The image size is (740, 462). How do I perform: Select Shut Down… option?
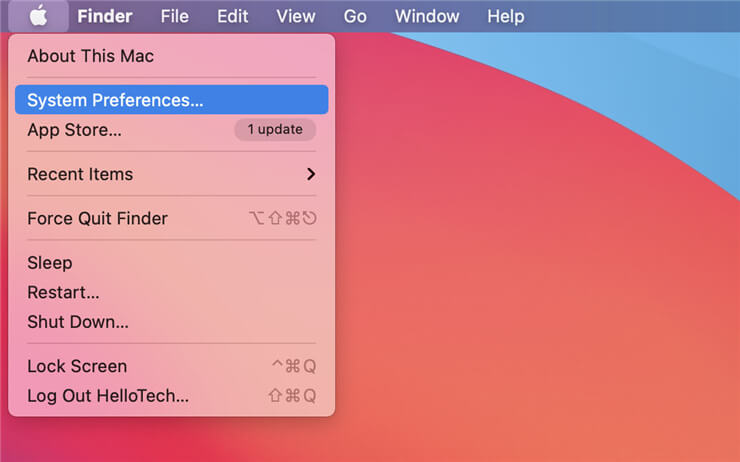pos(172,322)
